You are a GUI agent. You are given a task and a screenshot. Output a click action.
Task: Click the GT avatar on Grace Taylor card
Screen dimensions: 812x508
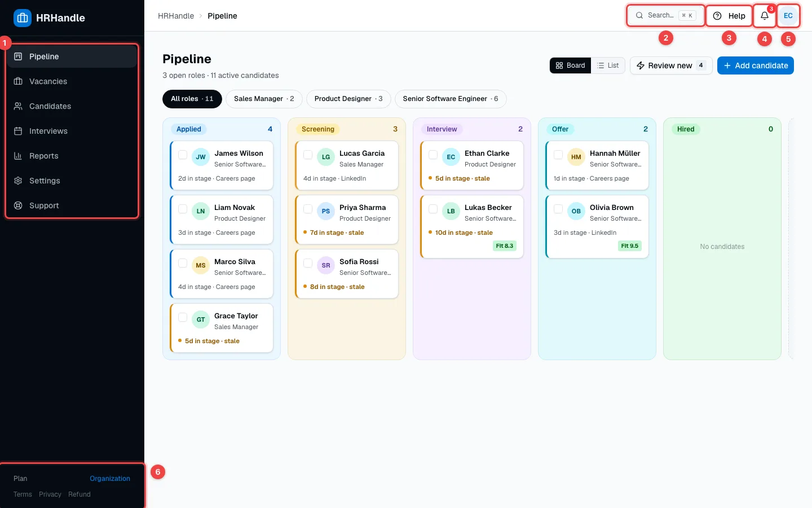(x=201, y=319)
